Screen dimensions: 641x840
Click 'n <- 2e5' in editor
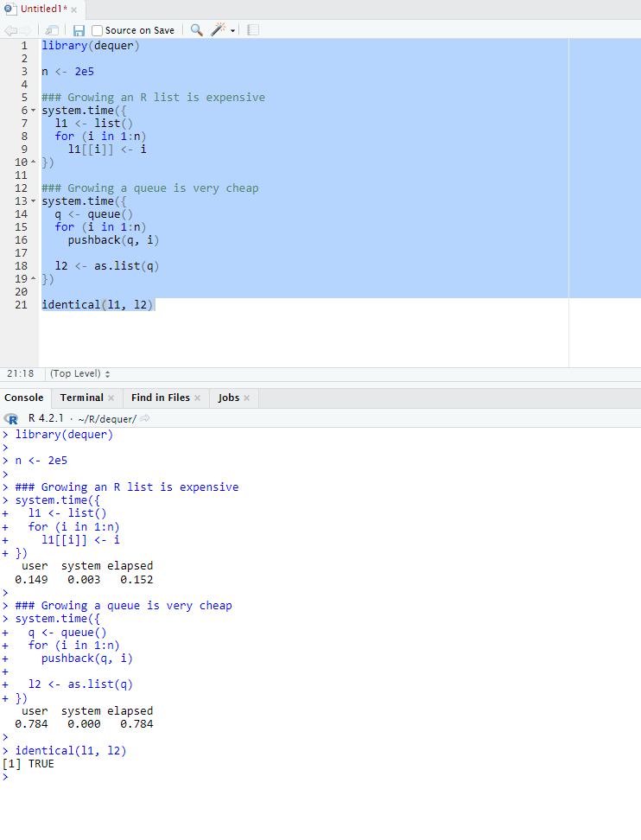point(68,72)
